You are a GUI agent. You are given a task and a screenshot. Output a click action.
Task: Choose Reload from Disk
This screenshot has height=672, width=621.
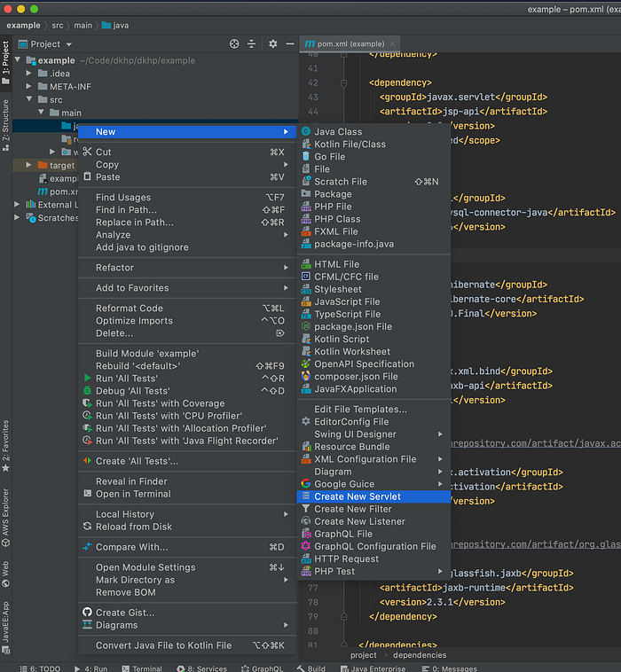pos(187,527)
